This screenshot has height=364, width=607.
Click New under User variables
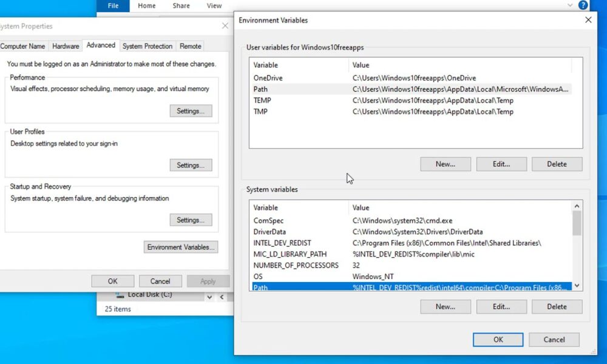445,164
